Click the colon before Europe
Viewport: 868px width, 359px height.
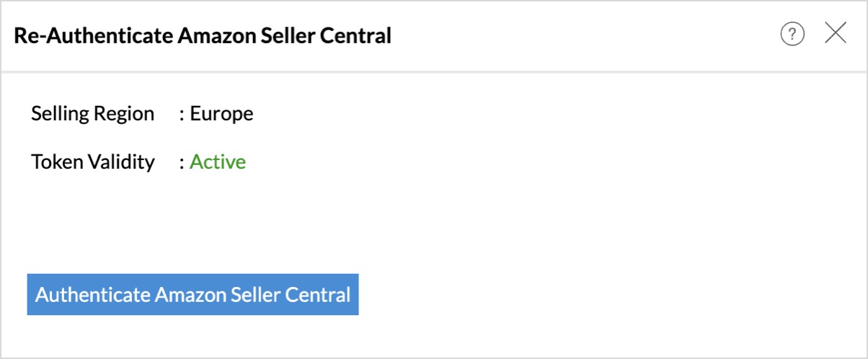[182, 115]
